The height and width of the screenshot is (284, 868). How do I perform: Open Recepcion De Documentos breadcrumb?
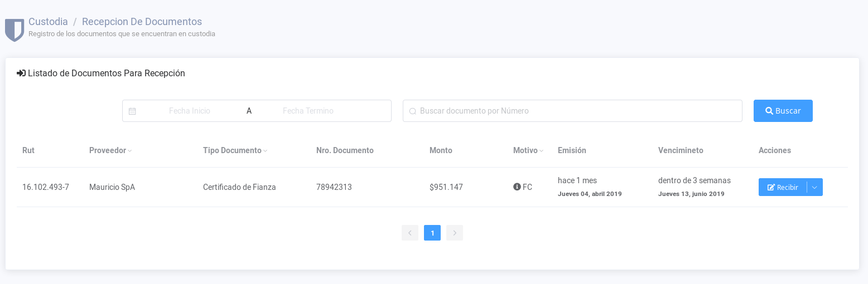pyautogui.click(x=142, y=22)
